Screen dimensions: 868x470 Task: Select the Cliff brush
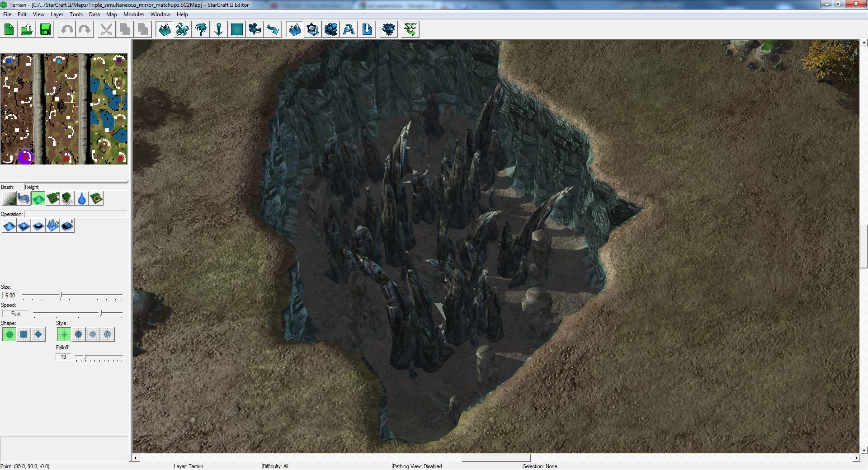(53, 198)
